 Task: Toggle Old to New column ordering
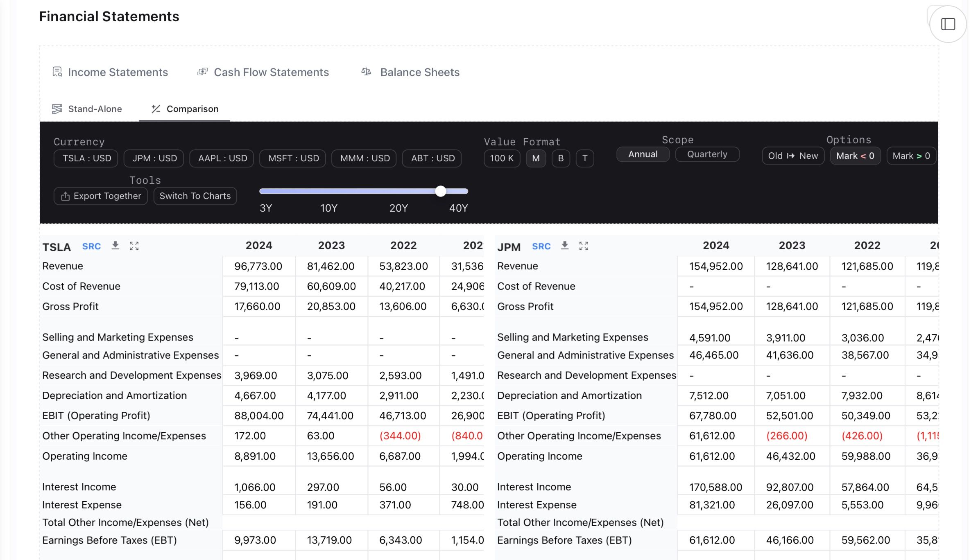793,156
